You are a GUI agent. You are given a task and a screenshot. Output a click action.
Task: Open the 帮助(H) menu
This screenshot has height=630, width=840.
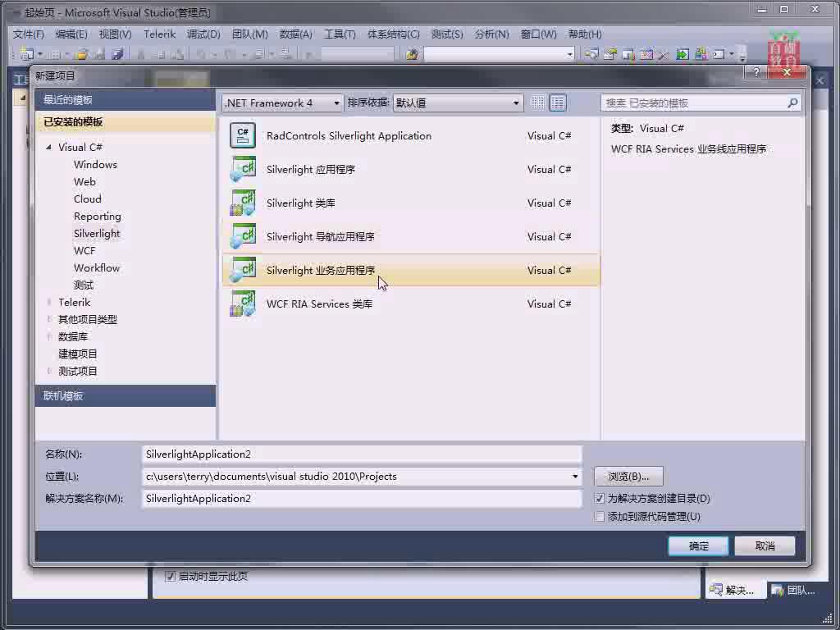(585, 34)
